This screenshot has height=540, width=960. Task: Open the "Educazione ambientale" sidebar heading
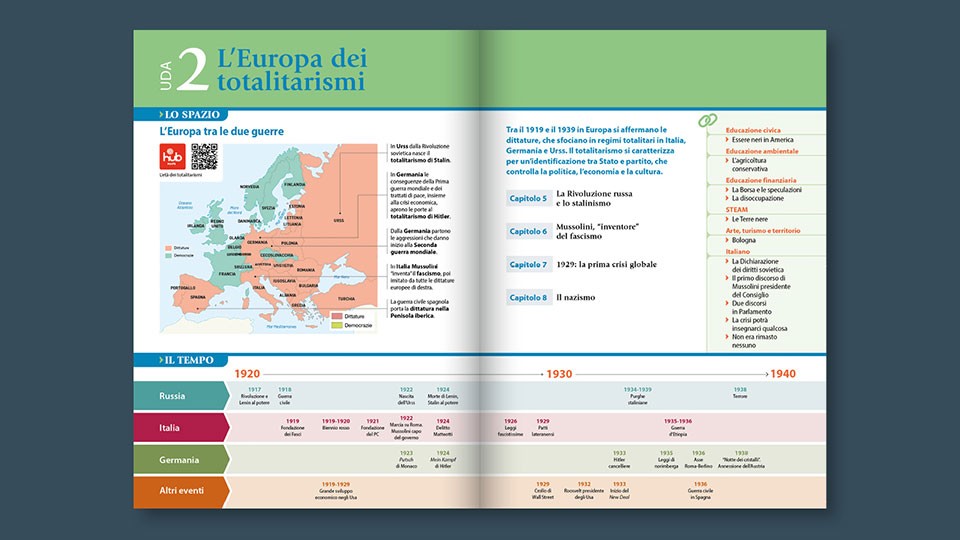(762, 151)
